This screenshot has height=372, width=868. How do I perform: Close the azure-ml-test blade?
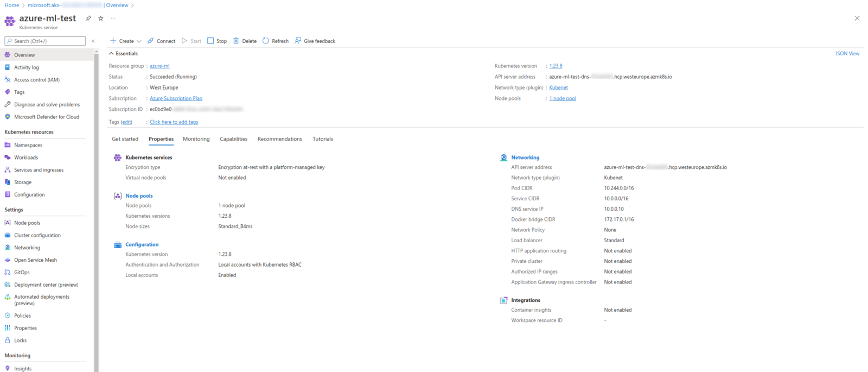pyautogui.click(x=857, y=18)
